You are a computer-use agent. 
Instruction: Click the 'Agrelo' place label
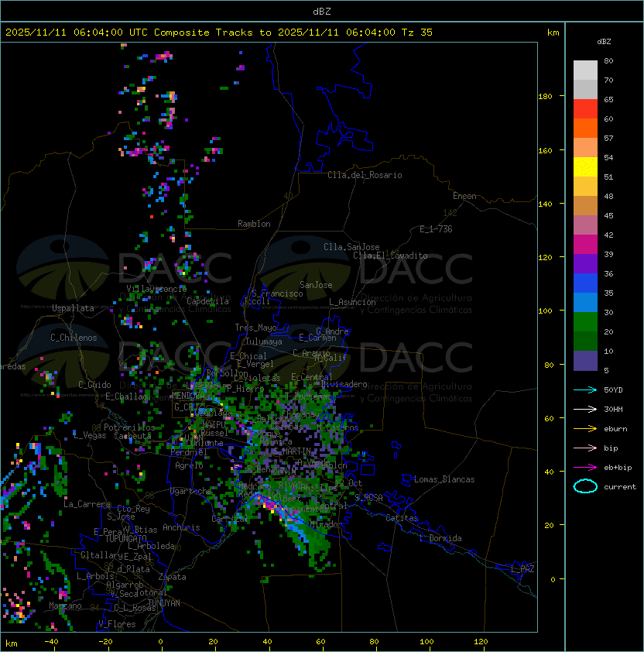click(189, 465)
